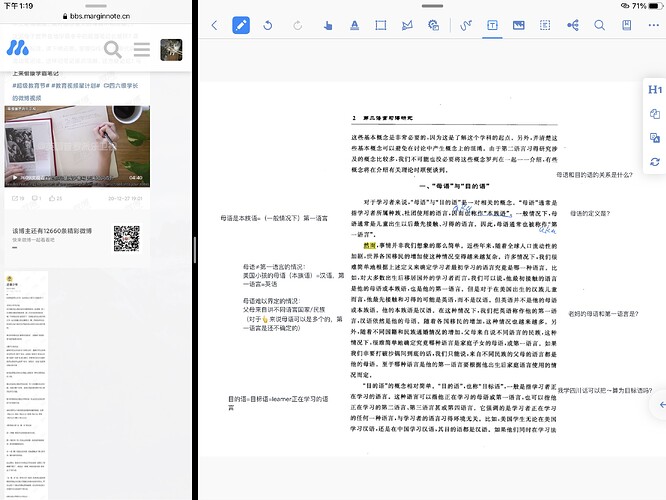This screenshot has height=500, width=666.
Task: Select note 目的语=目标语=learner正在学习的语言
Action: (278, 403)
